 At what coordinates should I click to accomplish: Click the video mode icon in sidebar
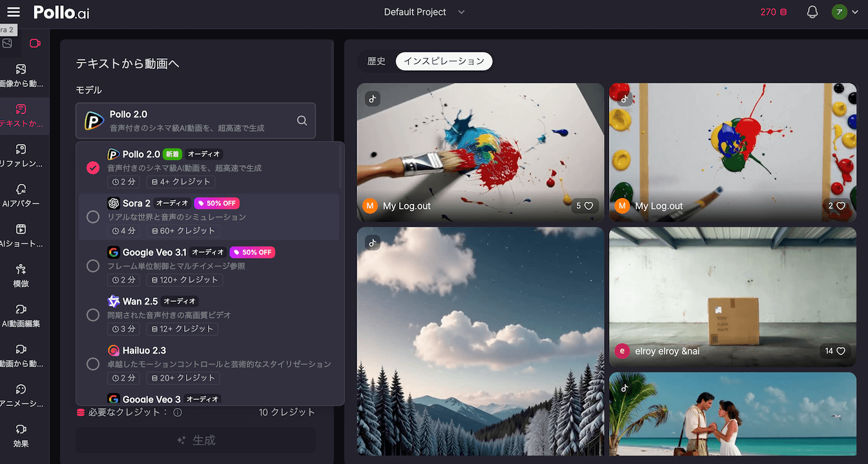35,43
